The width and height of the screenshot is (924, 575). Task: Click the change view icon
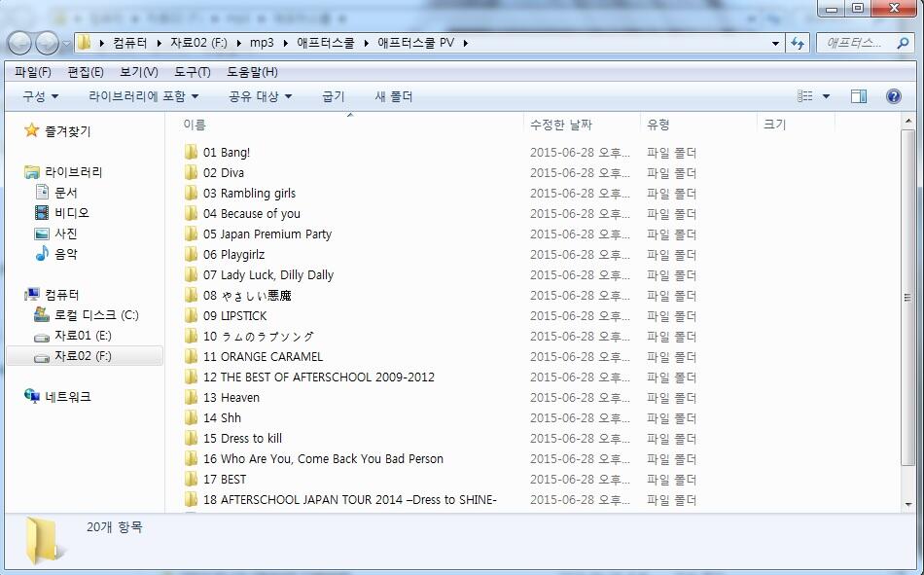pos(805,96)
